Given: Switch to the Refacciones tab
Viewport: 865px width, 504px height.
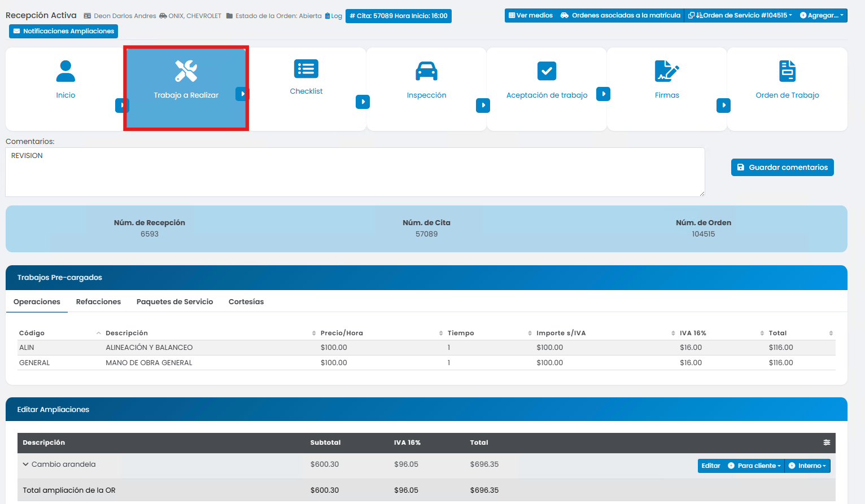Looking at the screenshot, I should [98, 302].
